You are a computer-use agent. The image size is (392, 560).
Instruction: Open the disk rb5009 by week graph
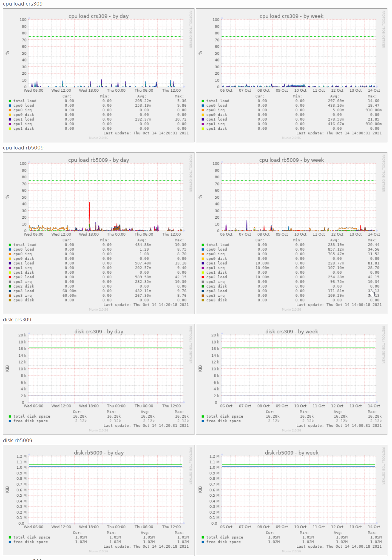pos(292,500)
